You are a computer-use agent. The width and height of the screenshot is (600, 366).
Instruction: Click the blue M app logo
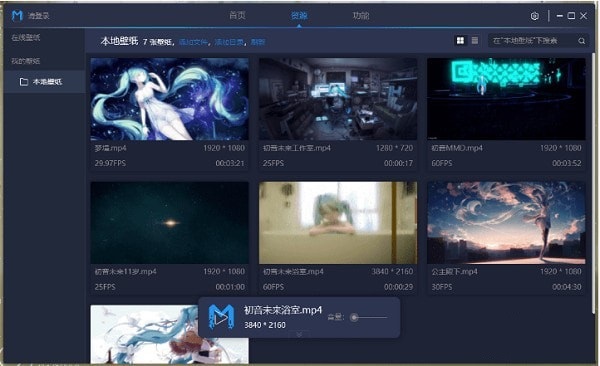(x=17, y=16)
